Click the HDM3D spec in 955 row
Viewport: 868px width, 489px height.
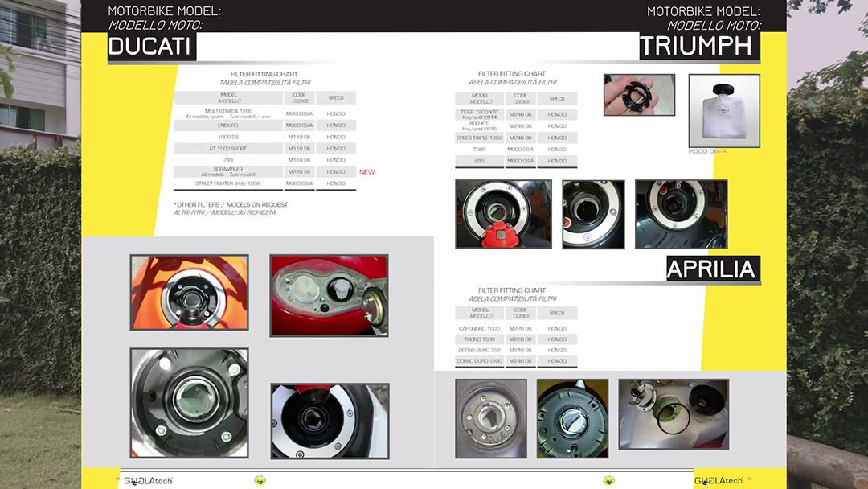coord(557,161)
